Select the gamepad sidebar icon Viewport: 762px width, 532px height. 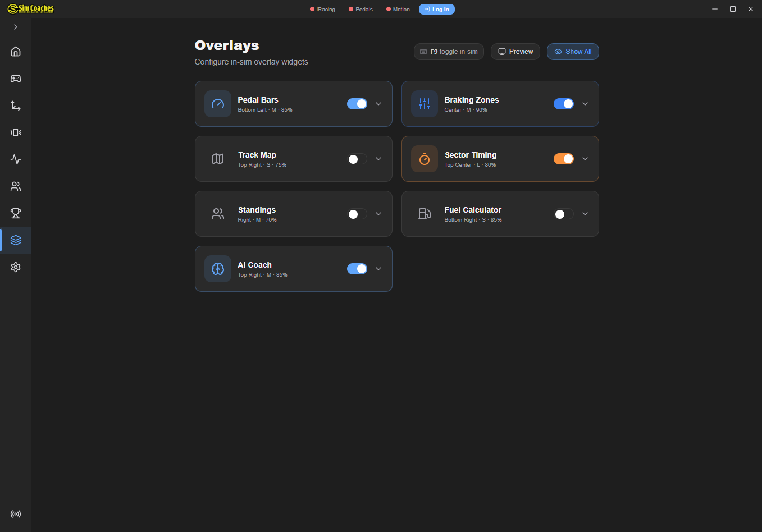[x=15, y=78]
